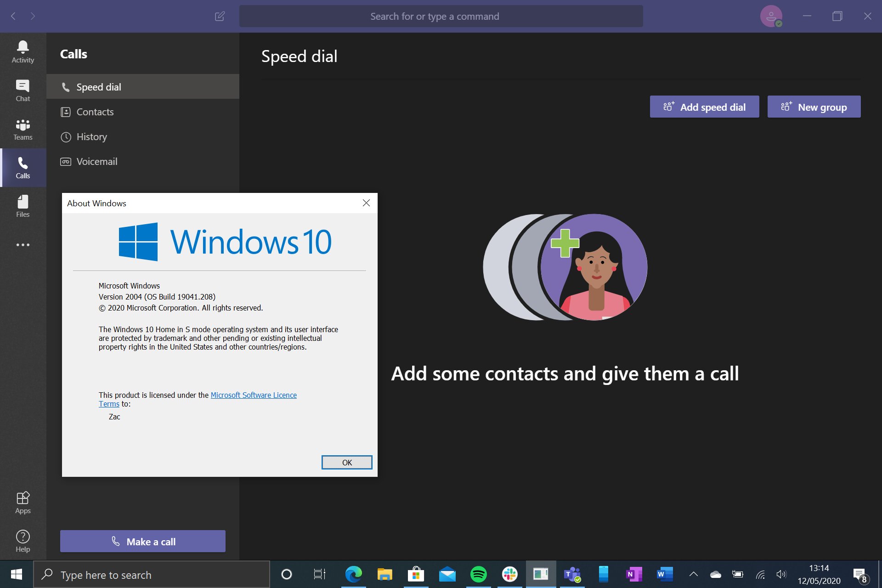
Task: Launch Microsoft Edge from taskbar
Action: point(353,574)
